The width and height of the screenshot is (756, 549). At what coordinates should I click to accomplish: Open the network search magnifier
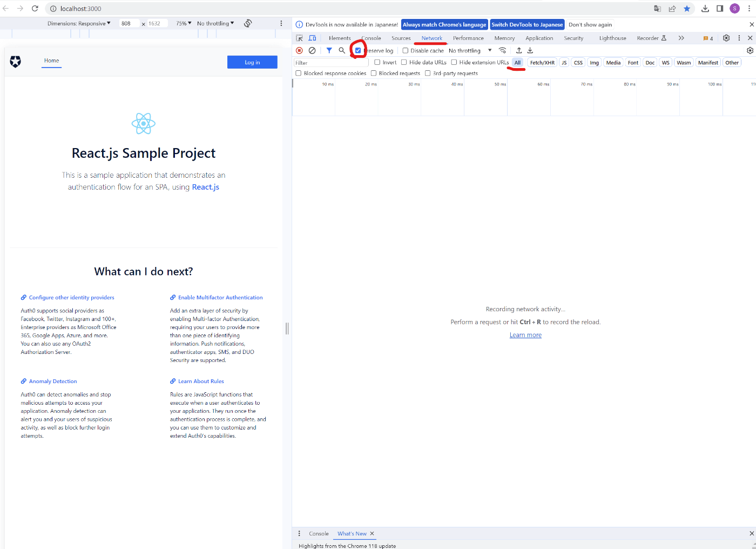(x=342, y=50)
